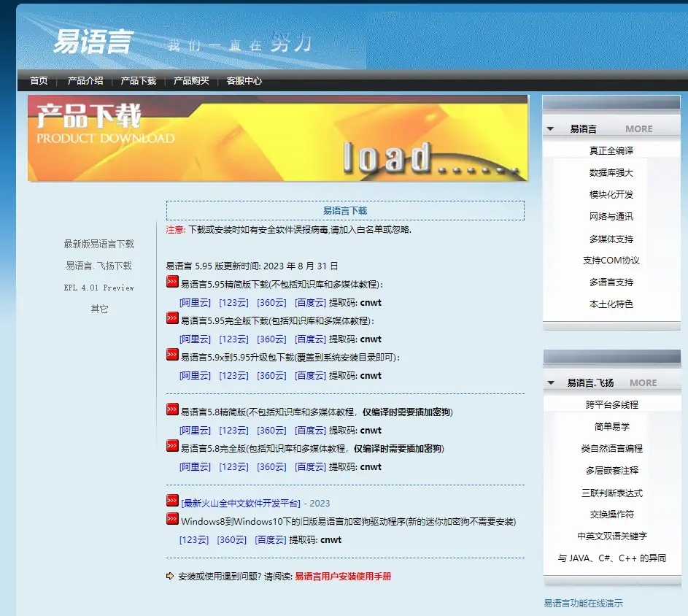
Task: Click MORE in 易语言.飞扬 sidebar panel
Action: 643,382
